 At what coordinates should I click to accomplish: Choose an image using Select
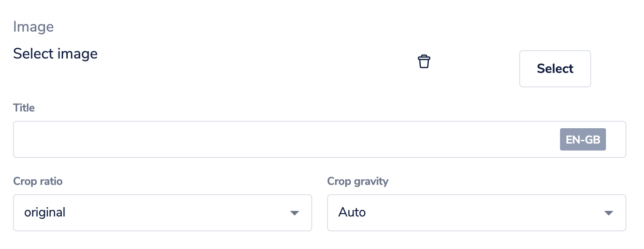pos(555,69)
